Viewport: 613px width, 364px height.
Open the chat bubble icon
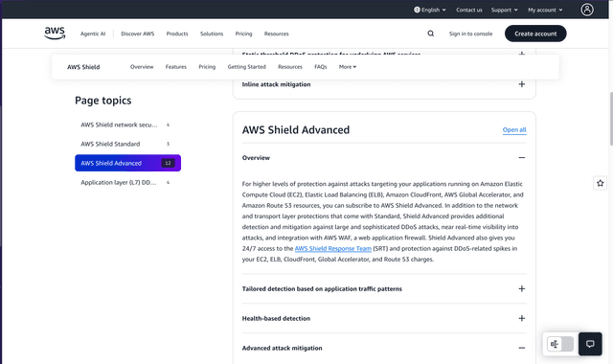pos(590,344)
